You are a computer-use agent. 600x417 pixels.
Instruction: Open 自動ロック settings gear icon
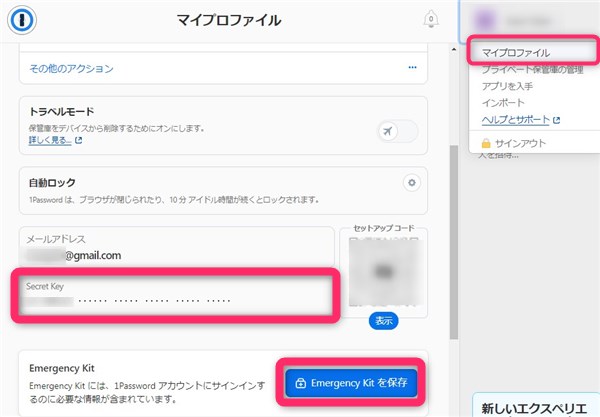(412, 183)
